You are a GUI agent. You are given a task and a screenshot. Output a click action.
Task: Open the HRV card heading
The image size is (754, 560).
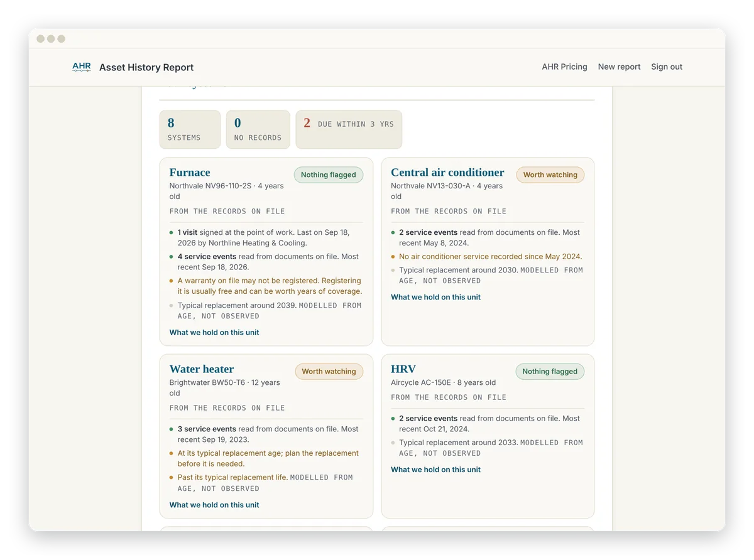[x=403, y=369]
